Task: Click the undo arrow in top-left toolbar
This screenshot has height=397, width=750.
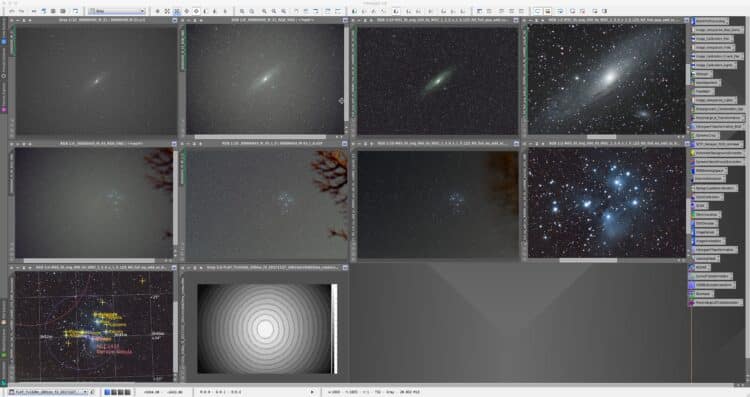Action: (x=11, y=11)
